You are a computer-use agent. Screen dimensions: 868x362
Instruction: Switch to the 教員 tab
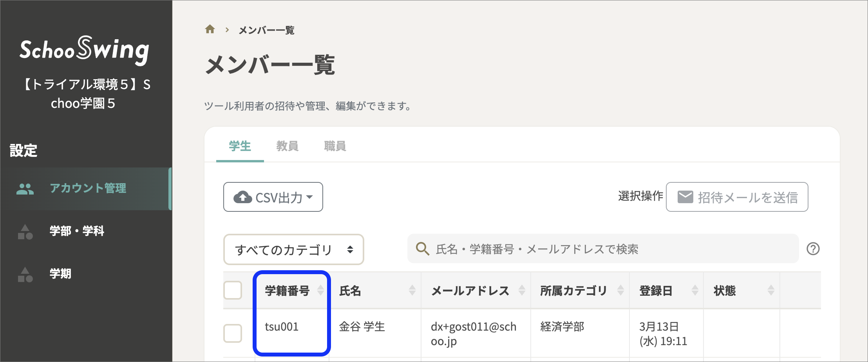pos(287,146)
